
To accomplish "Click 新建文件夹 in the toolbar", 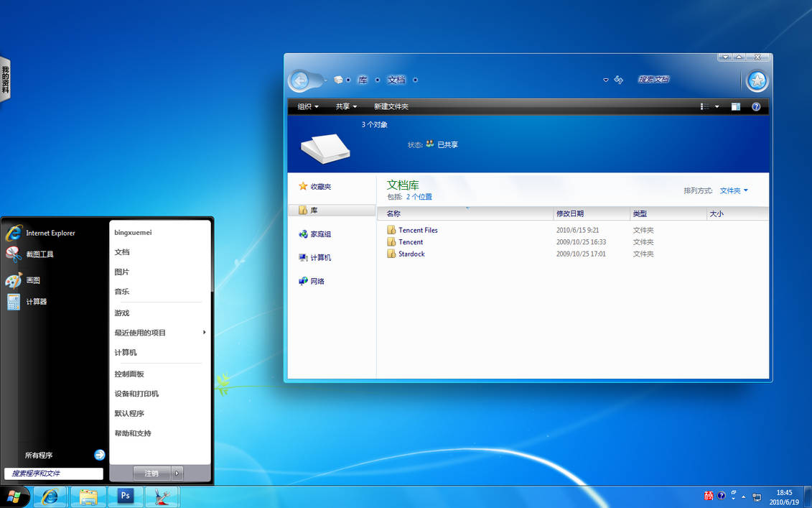I will (391, 107).
